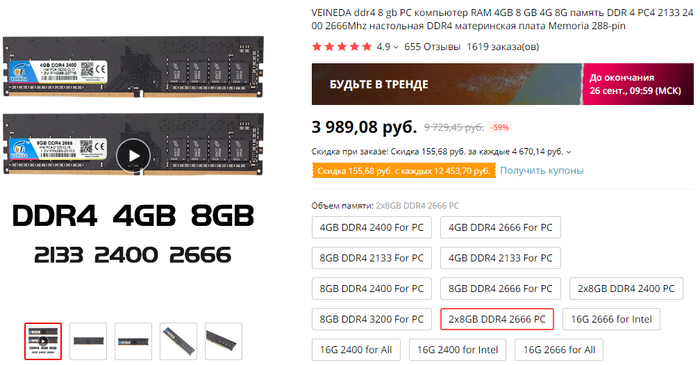Viewport: 700px width, 365px height.
Task: Pick 8GB DDR4 3200 For PC variant
Action: (371, 319)
